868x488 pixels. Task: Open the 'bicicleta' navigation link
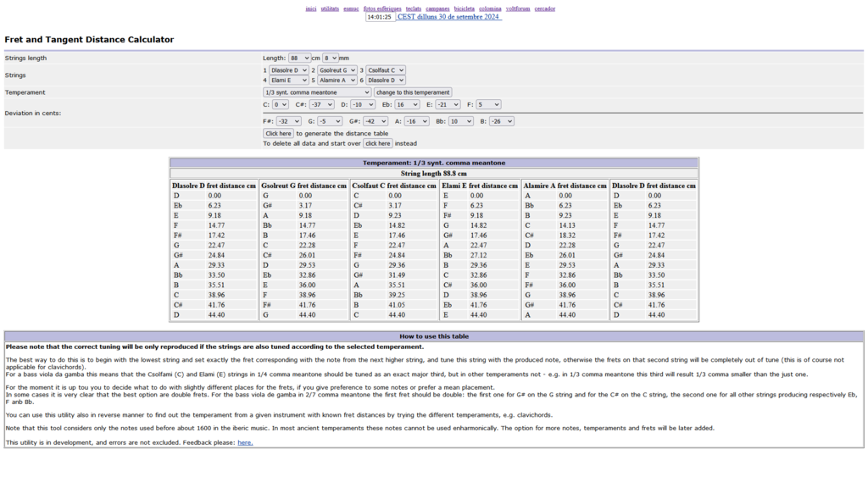point(465,8)
